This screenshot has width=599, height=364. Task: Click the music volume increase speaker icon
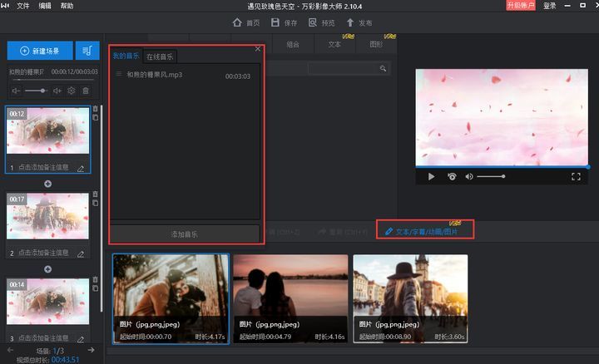pos(57,91)
